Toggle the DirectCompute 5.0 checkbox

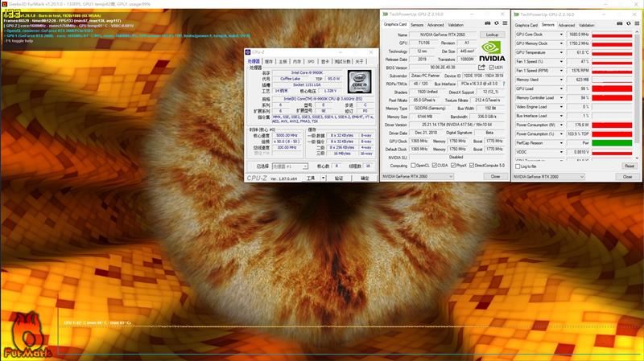tap(472, 166)
